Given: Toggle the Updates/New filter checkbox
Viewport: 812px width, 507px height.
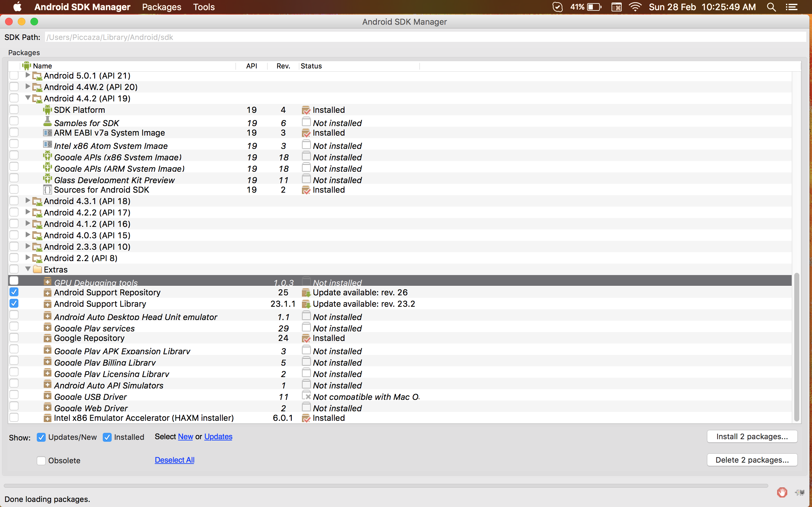Looking at the screenshot, I should click(x=41, y=437).
